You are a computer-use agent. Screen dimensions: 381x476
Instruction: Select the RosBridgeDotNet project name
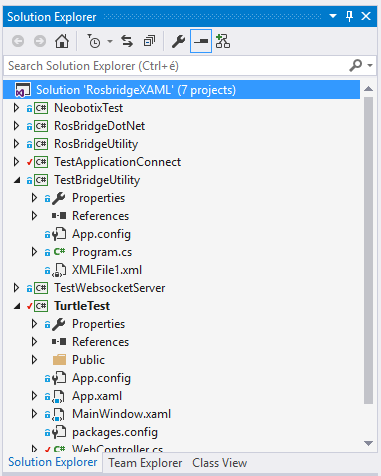pyautogui.click(x=99, y=126)
